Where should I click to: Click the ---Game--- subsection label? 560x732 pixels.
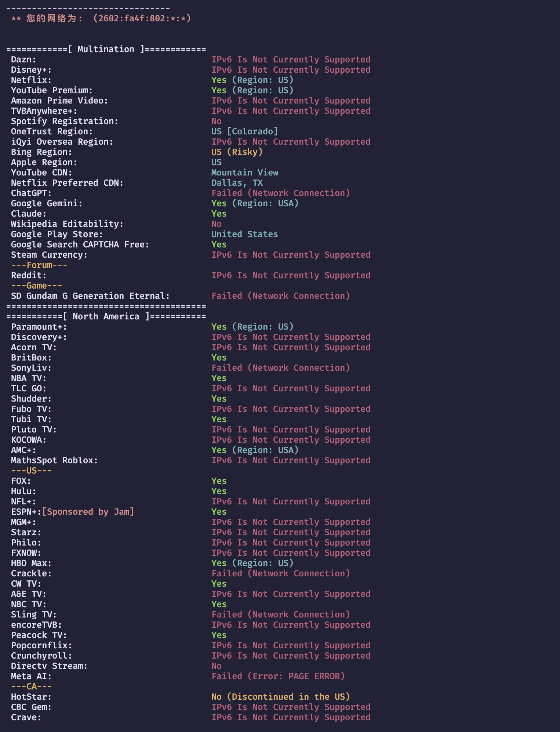[37, 286]
